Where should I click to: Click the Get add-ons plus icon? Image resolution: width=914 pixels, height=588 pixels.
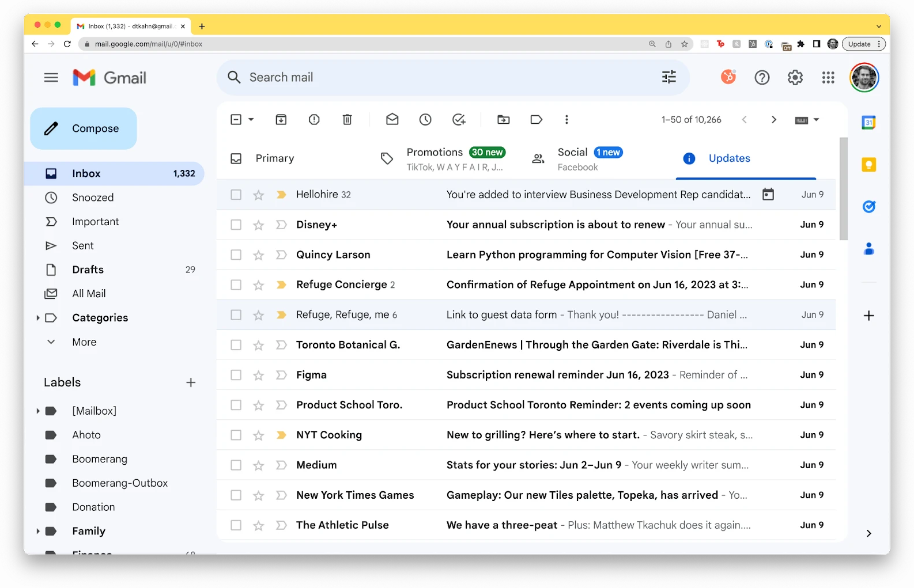tap(869, 316)
